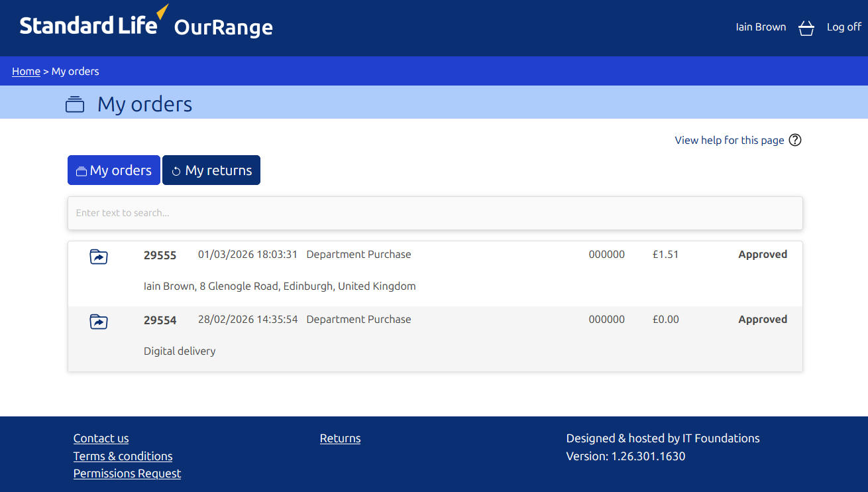Image resolution: width=868 pixels, height=492 pixels.
Task: Open the shopping basket icon
Action: coord(806,28)
